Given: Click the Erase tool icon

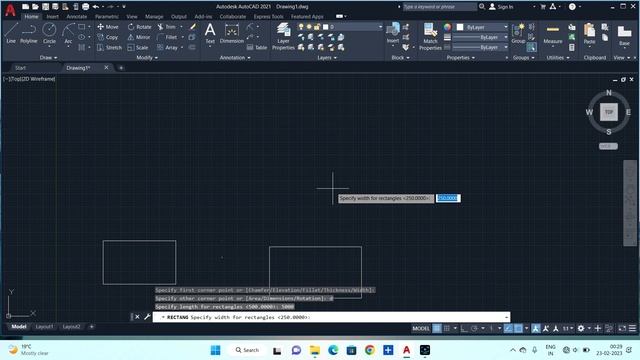Looking at the screenshot, I should pos(193,27).
